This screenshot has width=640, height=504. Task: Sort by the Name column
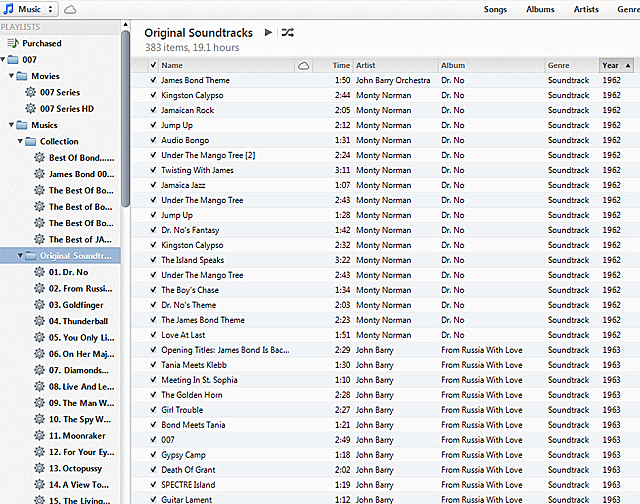tap(227, 65)
